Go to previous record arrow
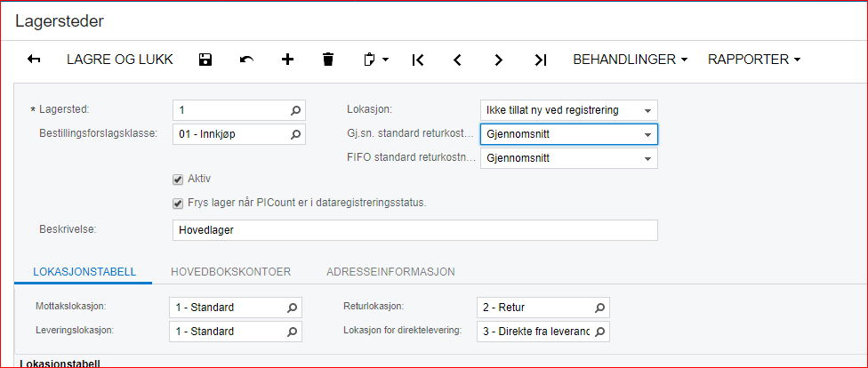868x368 pixels. coord(458,60)
